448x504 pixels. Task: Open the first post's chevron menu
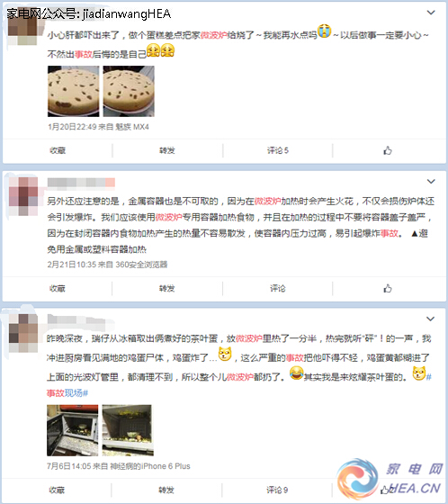[x=431, y=13]
